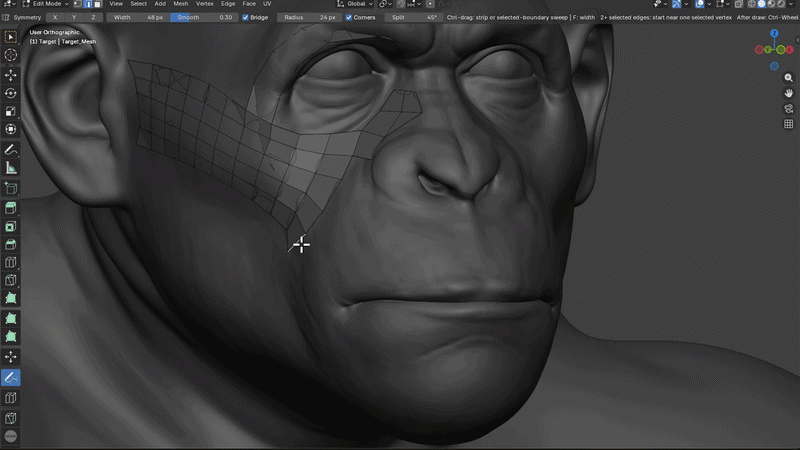The width and height of the screenshot is (800, 450).
Task: Click the highlighted blue draw-strip tool
Action: coord(11,378)
